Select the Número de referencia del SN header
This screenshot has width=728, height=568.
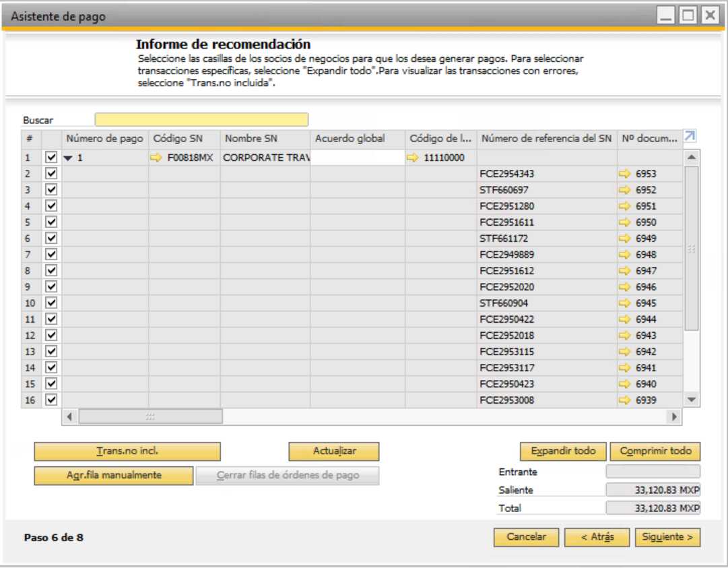[546, 138]
